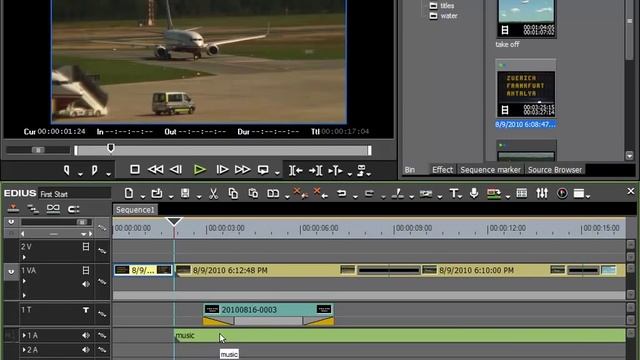Add a cut point at the cursor

[398, 193]
